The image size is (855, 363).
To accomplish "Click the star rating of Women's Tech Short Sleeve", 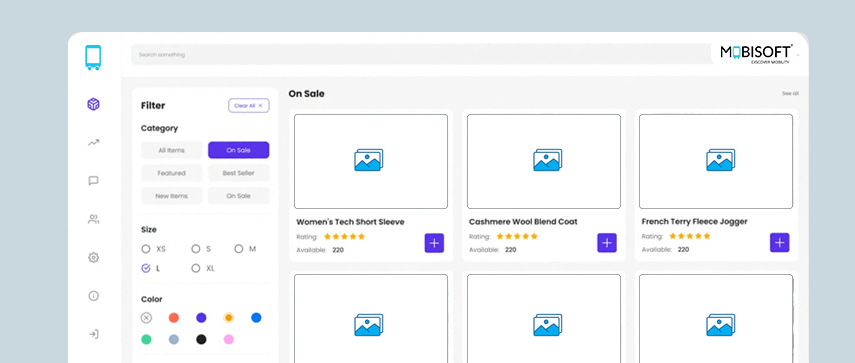I will click(x=344, y=237).
